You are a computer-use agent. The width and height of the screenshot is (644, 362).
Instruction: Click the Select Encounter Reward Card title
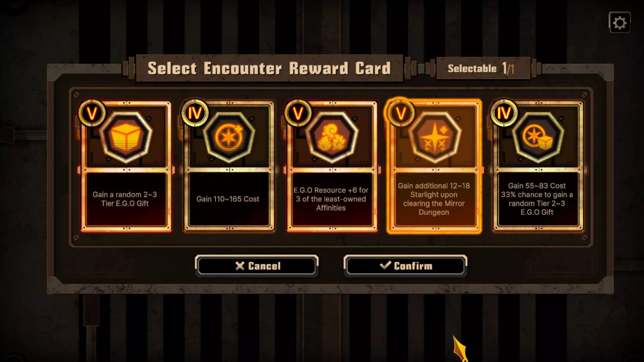pyautogui.click(x=269, y=68)
